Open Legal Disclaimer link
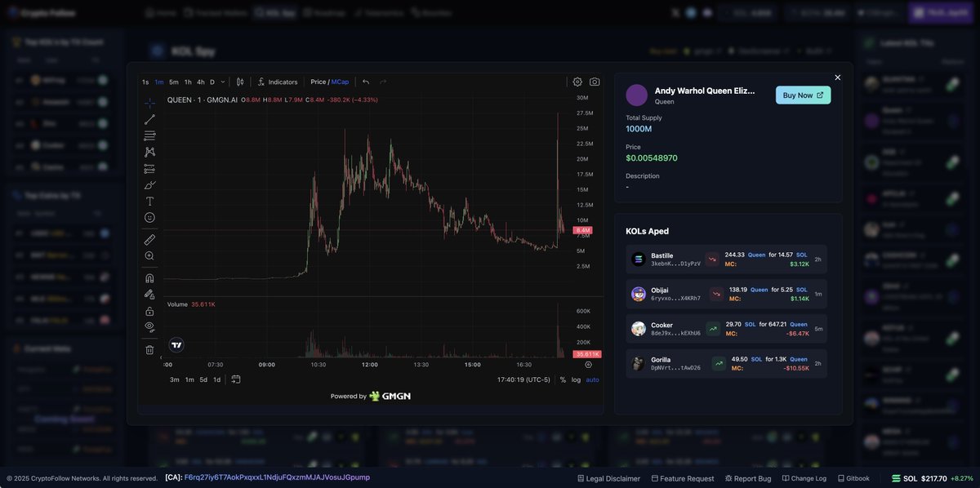Screen dimensions: 980x488 pyautogui.click(x=608, y=478)
